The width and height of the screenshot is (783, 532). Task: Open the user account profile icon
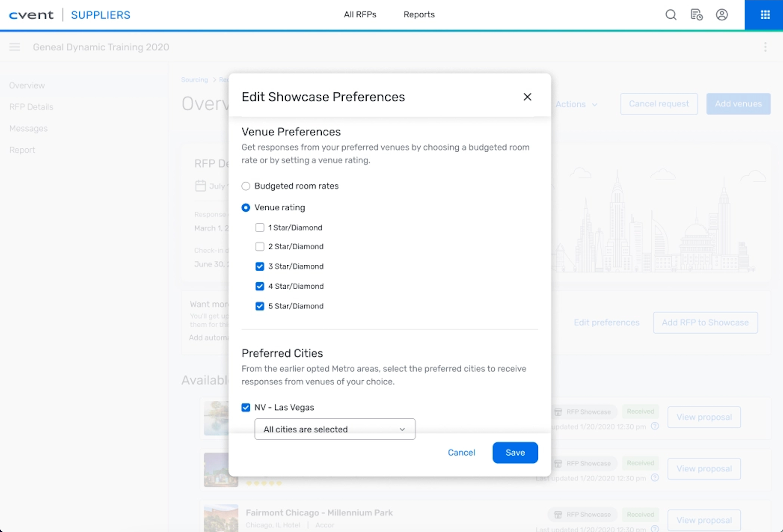click(x=722, y=15)
